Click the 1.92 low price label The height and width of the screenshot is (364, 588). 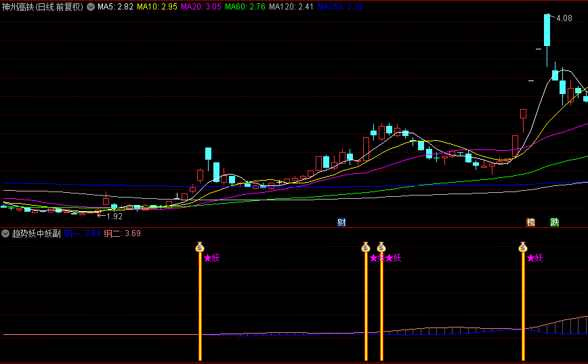(114, 216)
